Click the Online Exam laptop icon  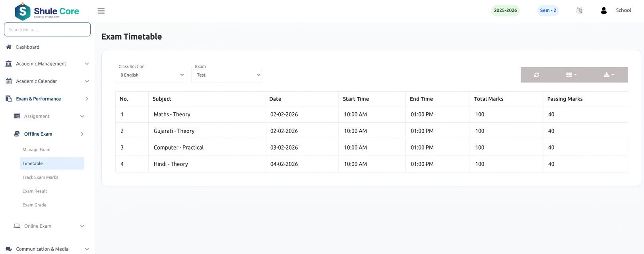click(17, 226)
